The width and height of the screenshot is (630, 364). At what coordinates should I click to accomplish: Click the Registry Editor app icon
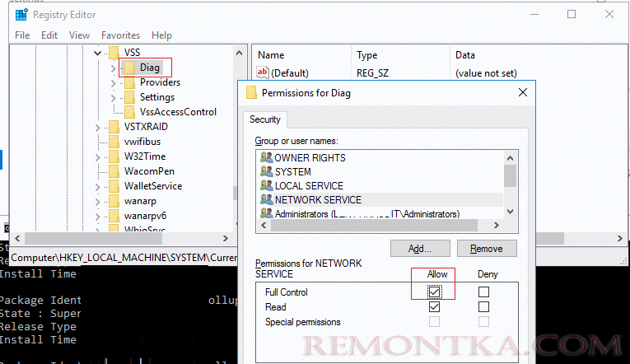(x=21, y=15)
